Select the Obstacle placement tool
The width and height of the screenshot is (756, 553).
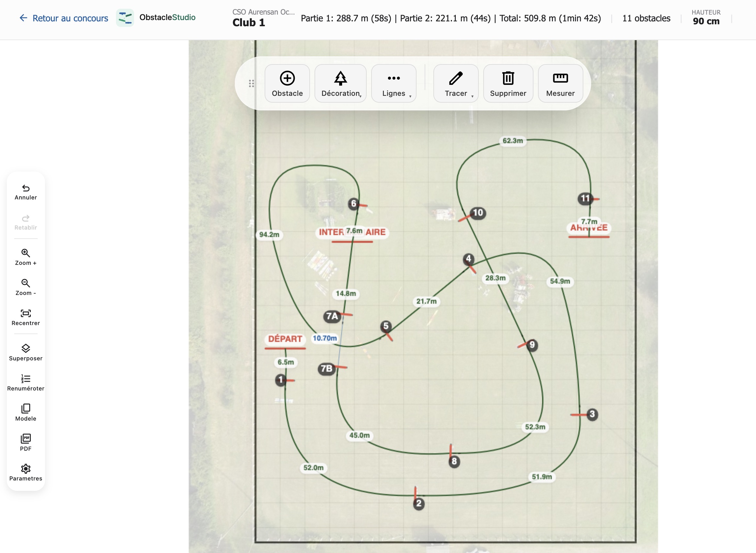pos(287,83)
